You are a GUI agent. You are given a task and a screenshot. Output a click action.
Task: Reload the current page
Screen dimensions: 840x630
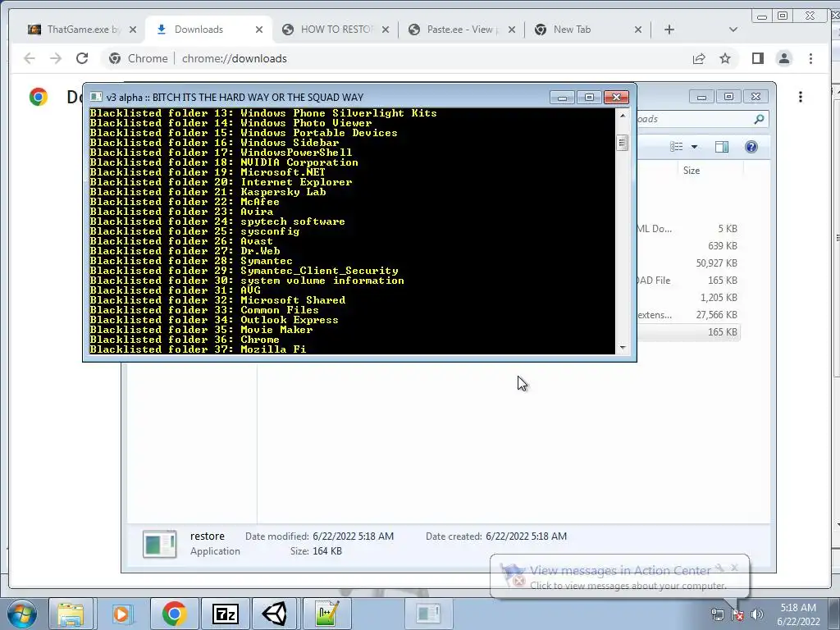(82, 58)
